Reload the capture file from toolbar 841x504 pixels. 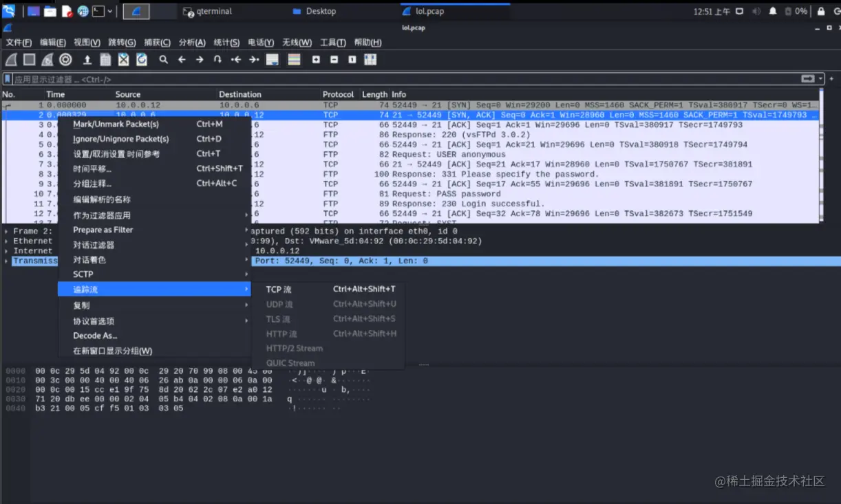point(142,60)
